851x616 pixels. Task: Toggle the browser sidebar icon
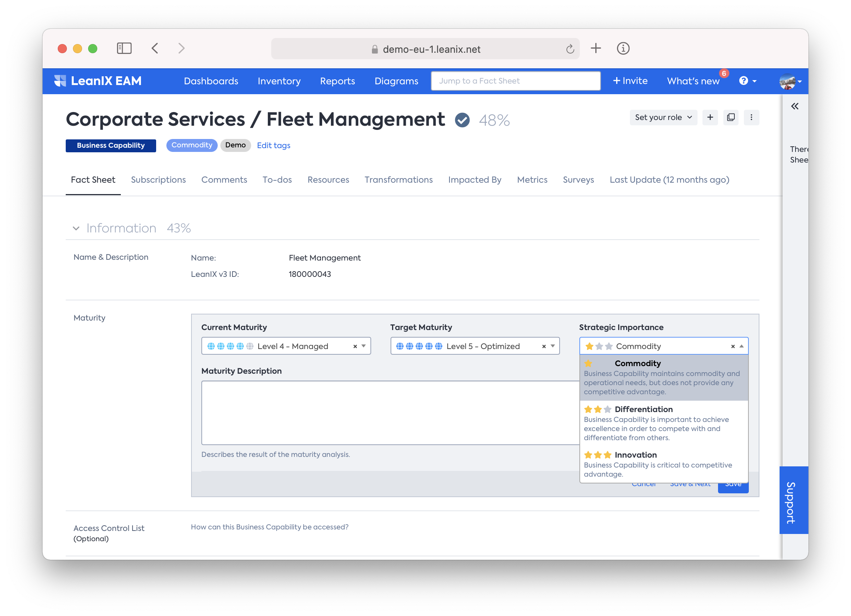(x=124, y=49)
